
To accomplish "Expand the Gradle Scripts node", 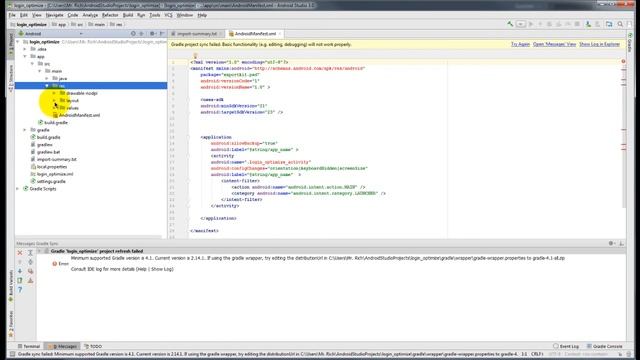I will 18,189.
